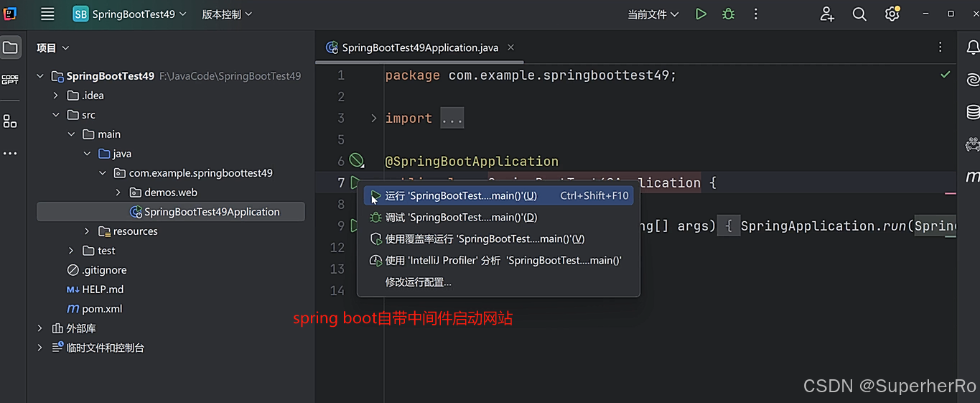Choose IntelliJ Profiler 分析 menu item
Viewport: 980px width, 403px height.
pos(499,261)
